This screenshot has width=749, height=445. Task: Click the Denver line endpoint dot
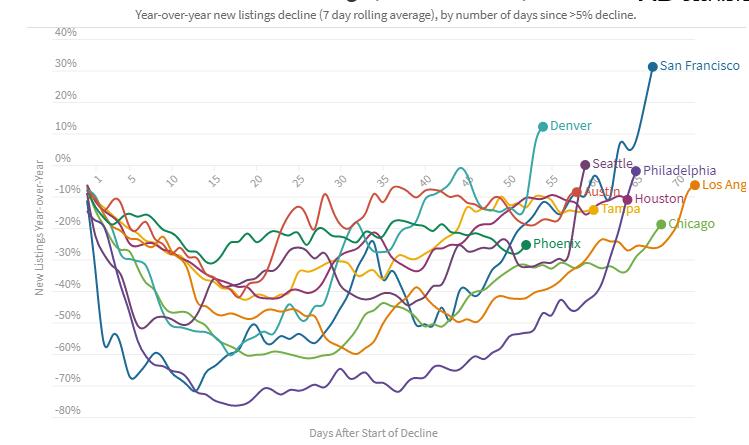(x=543, y=127)
